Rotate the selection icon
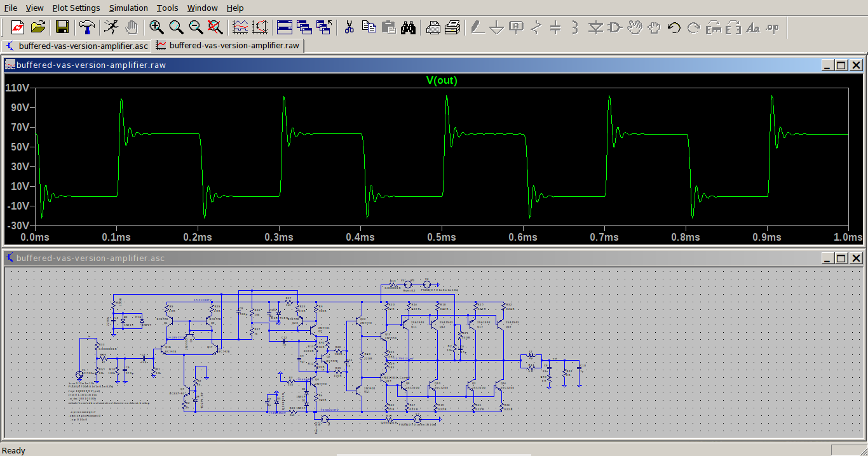Screen dimensions: 868x456 [x=714, y=27]
